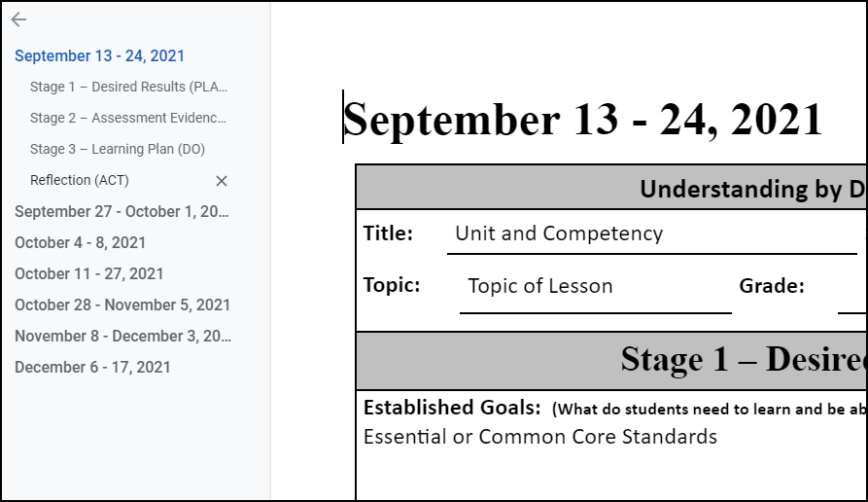Go to October 11 - 27, 2021 section
The image size is (868, 502).
[x=88, y=273]
